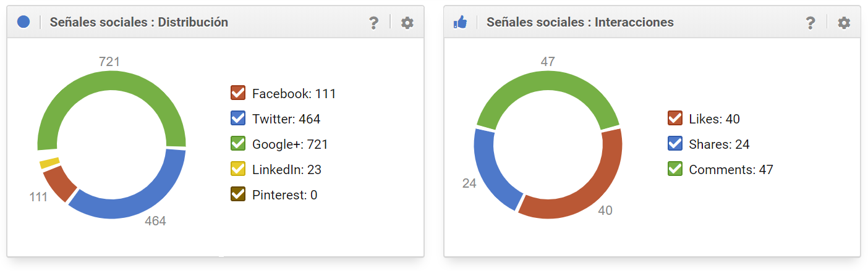Toggle the Pinterest checkbox
This screenshot has width=868, height=271.
(x=238, y=194)
